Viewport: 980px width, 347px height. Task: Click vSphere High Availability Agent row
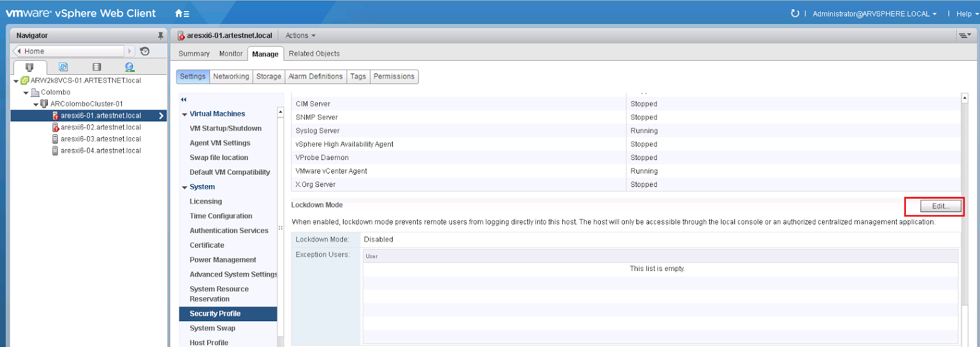[626, 144]
